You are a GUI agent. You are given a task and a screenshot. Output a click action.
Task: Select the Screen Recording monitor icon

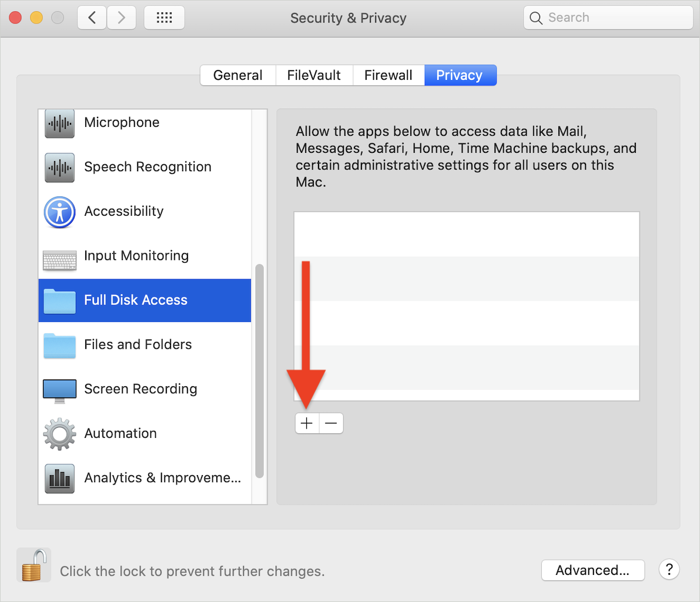tap(59, 390)
